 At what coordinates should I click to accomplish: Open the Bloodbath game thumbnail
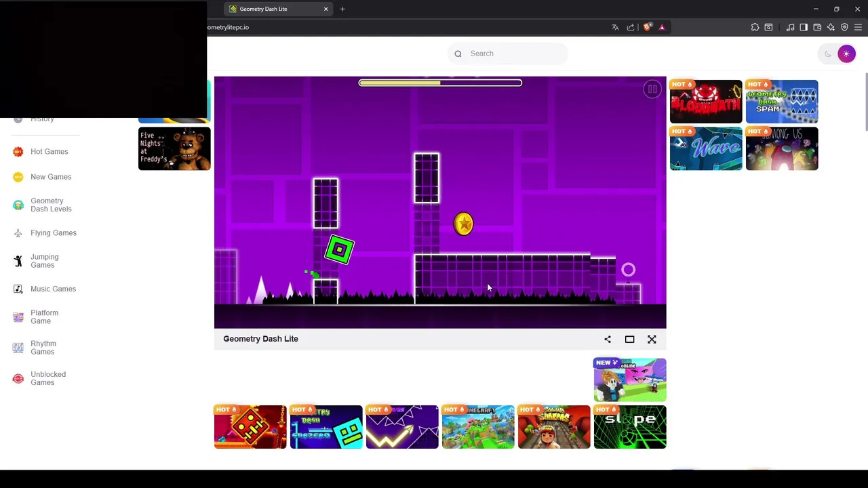706,102
